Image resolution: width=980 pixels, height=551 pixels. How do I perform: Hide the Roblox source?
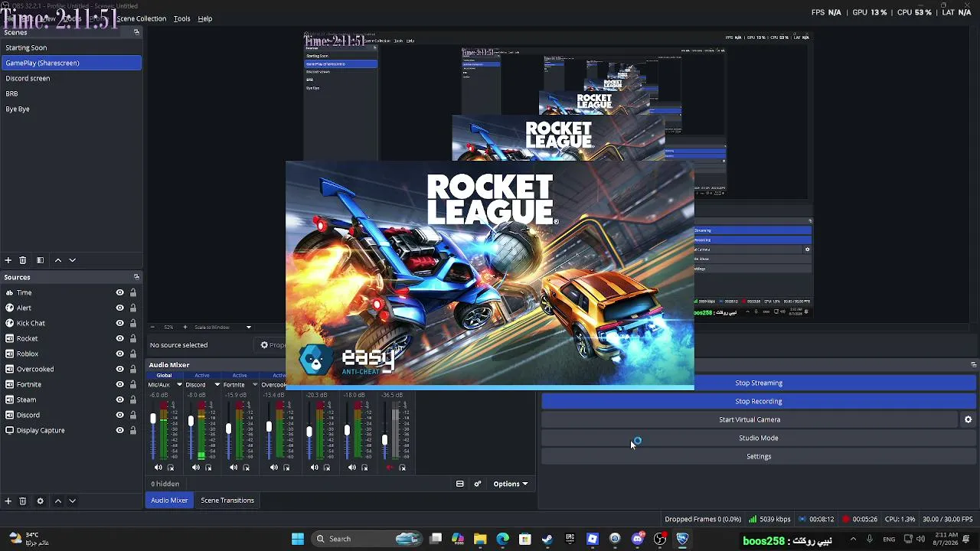pyautogui.click(x=119, y=354)
